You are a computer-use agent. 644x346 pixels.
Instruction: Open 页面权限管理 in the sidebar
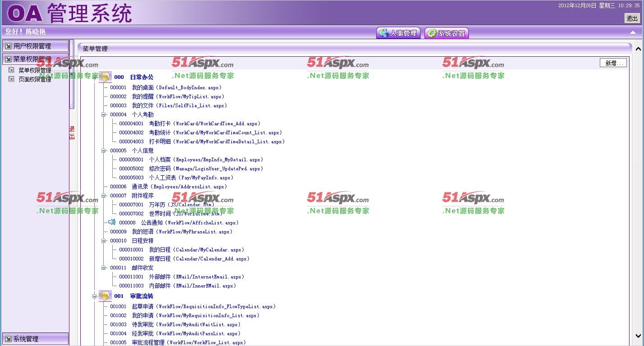pos(35,79)
